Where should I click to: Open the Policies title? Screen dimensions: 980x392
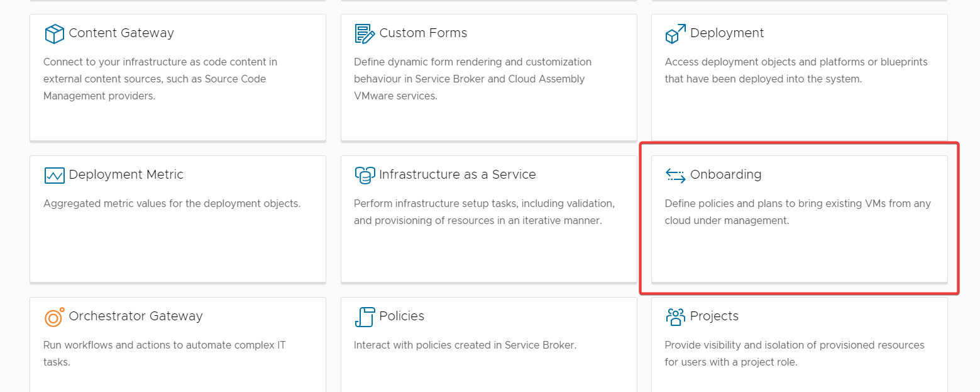(402, 316)
